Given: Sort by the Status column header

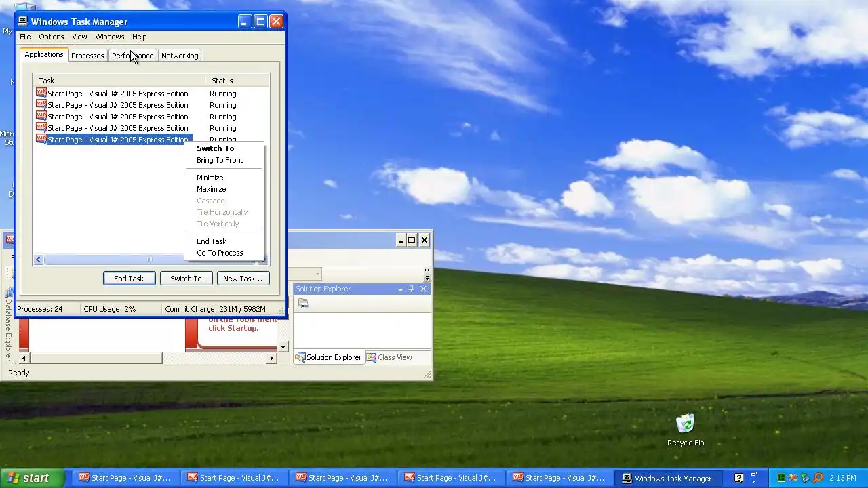Looking at the screenshot, I should coord(237,81).
